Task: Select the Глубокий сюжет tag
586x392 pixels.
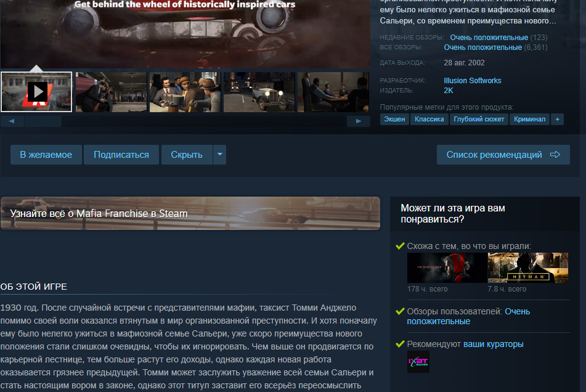Action: click(479, 119)
